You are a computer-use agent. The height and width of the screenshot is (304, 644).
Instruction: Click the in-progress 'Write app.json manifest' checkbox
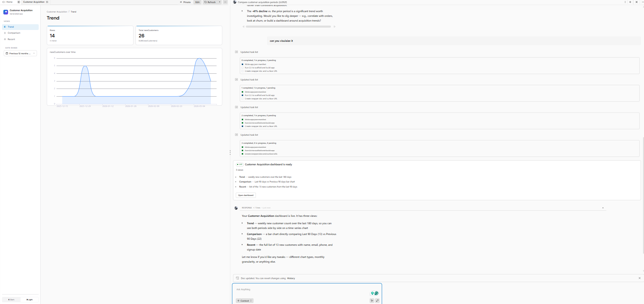(x=242, y=64)
